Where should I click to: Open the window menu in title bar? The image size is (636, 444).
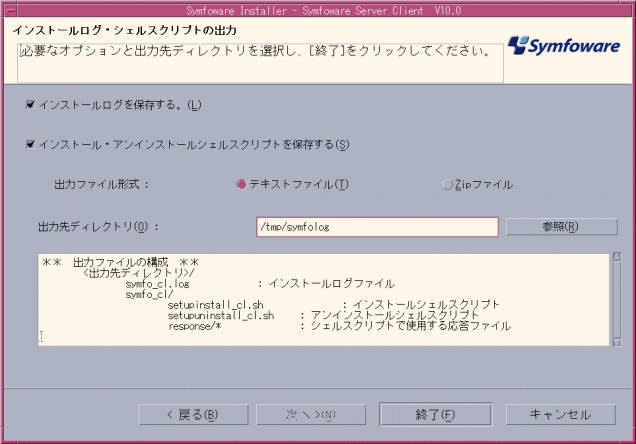(10, 11)
